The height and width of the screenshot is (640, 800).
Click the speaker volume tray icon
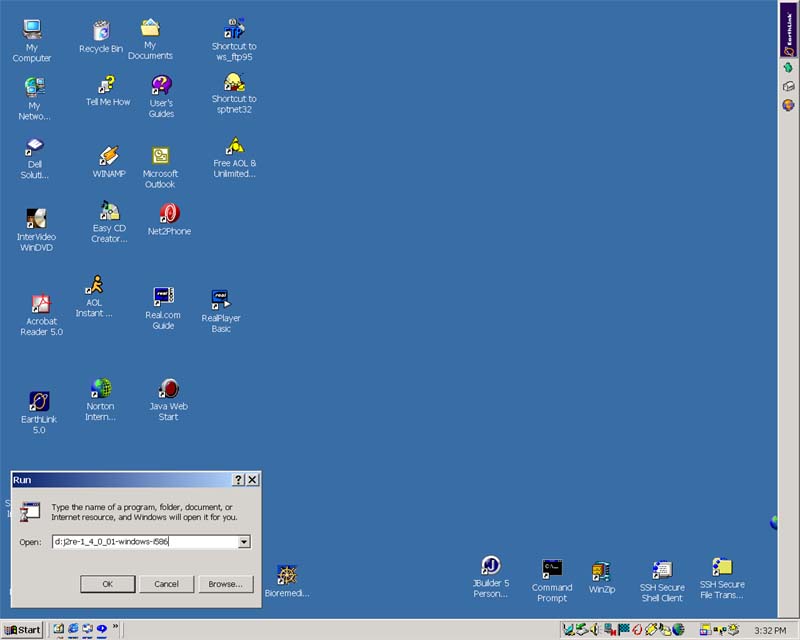pyautogui.click(x=595, y=630)
